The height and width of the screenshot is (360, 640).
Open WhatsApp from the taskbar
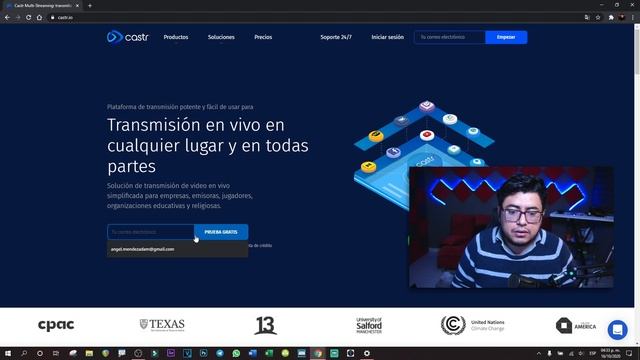236,353
